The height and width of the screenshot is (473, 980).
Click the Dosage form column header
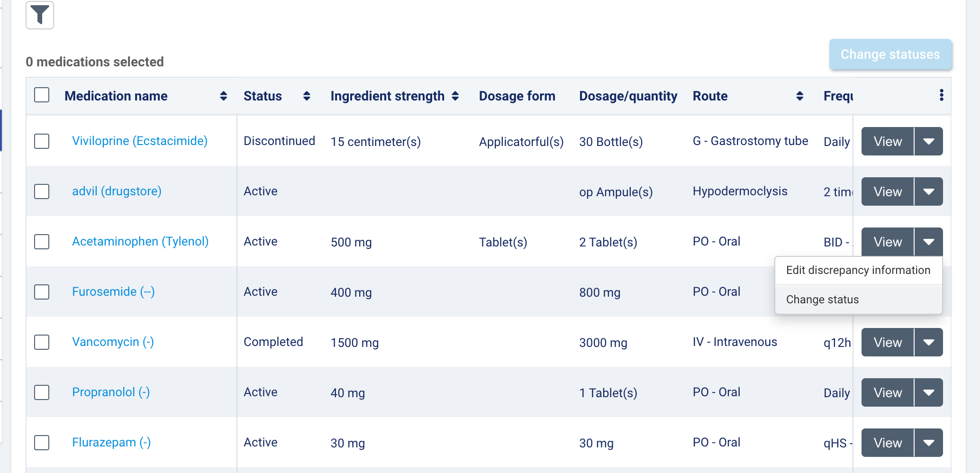click(517, 96)
